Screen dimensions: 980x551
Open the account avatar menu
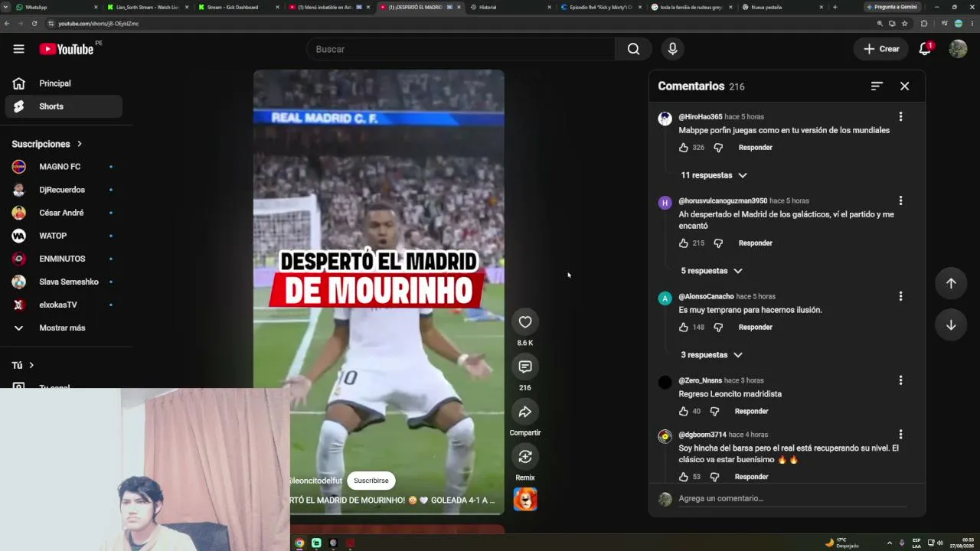coord(958,49)
